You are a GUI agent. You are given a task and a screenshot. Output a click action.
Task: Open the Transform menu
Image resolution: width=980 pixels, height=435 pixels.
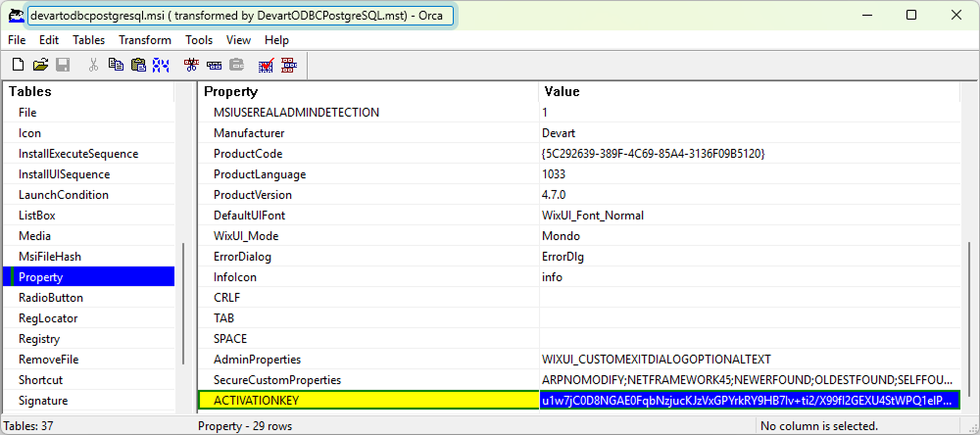pyautogui.click(x=145, y=40)
